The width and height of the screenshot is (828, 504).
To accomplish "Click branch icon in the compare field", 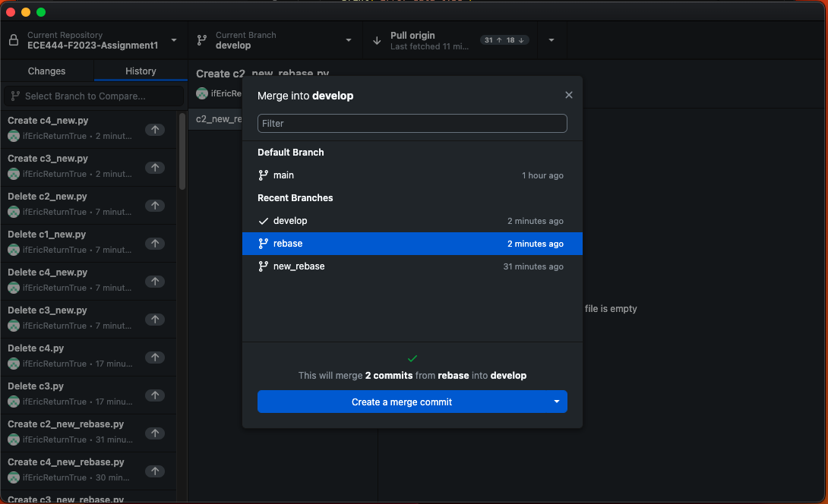I will coord(15,96).
